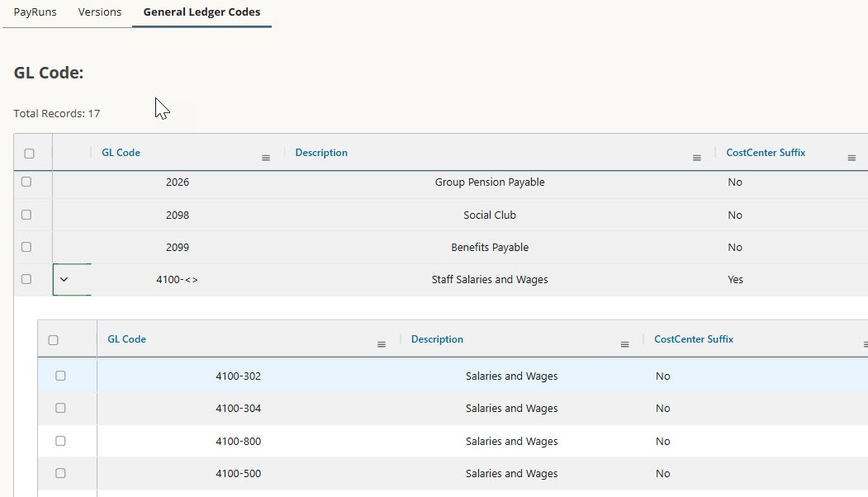
Task: Open GL Code column menu in outer table
Action: (266, 158)
